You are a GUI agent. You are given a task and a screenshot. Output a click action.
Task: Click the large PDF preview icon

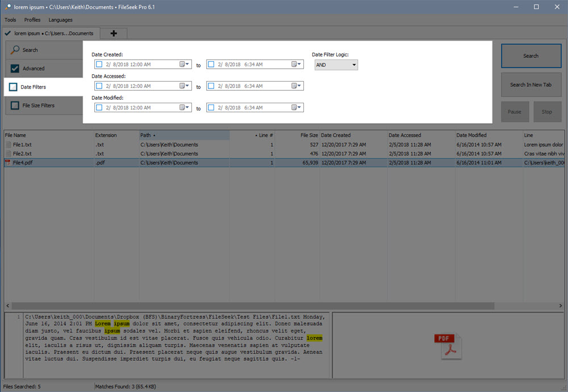tap(448, 345)
